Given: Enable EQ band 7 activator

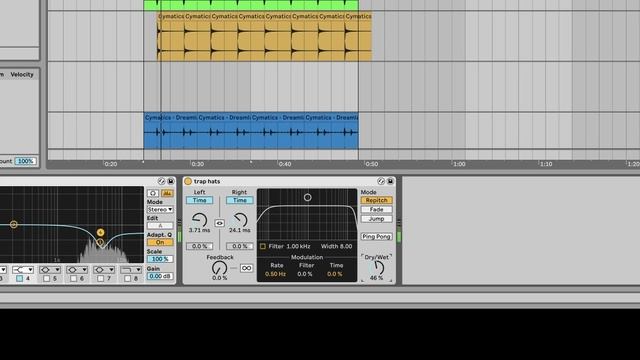Looking at the screenshot, I should (100, 278).
